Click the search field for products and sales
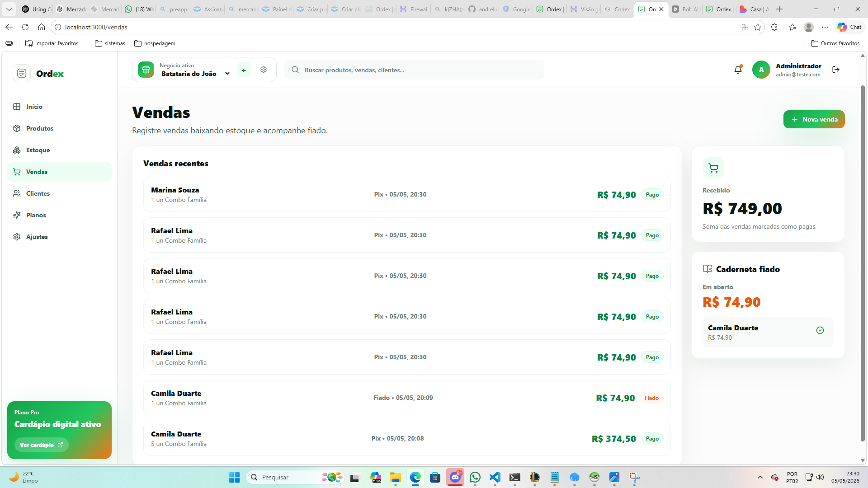Image resolution: width=868 pixels, height=488 pixels. click(x=414, y=70)
